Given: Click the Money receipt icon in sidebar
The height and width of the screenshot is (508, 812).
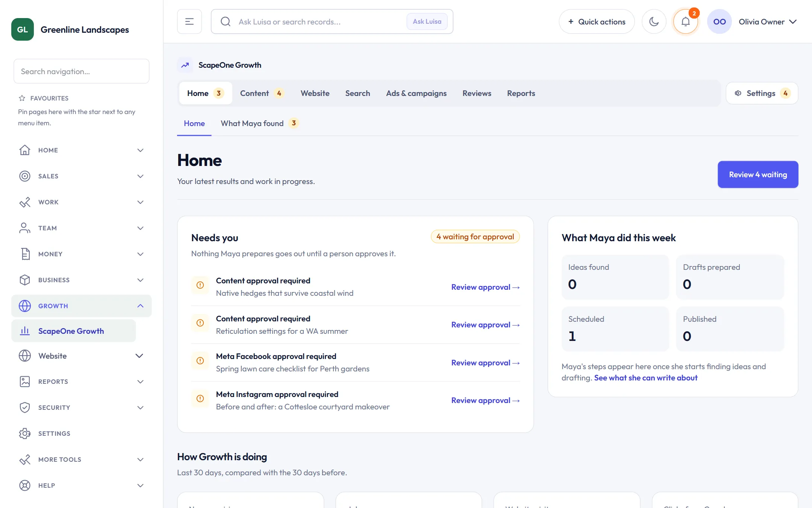Looking at the screenshot, I should pyautogui.click(x=25, y=254).
